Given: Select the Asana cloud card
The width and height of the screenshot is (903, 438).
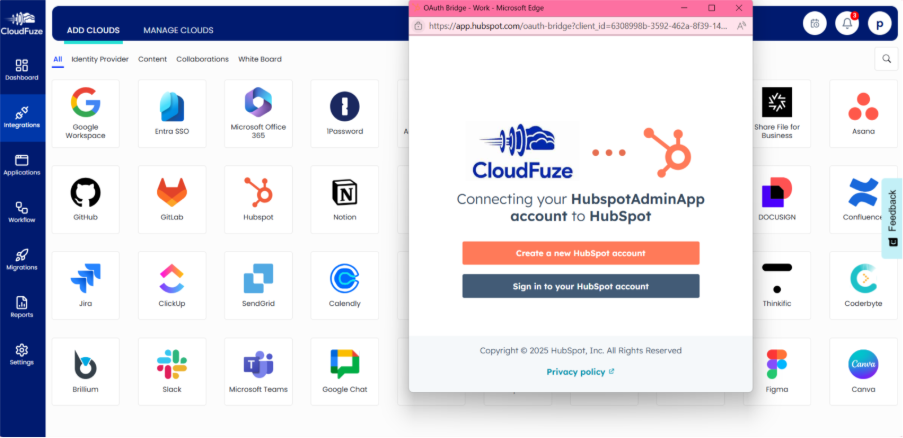Looking at the screenshot, I should click(x=863, y=113).
